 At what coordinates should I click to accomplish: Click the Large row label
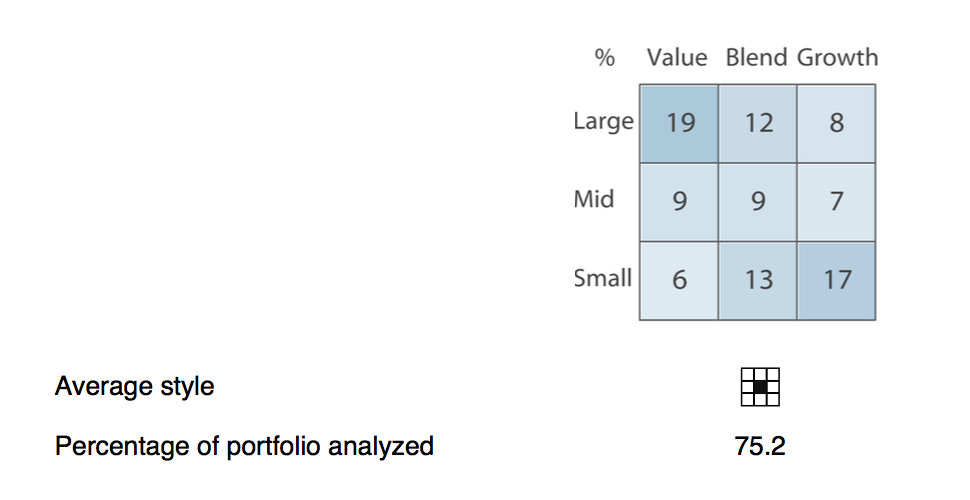[603, 121]
